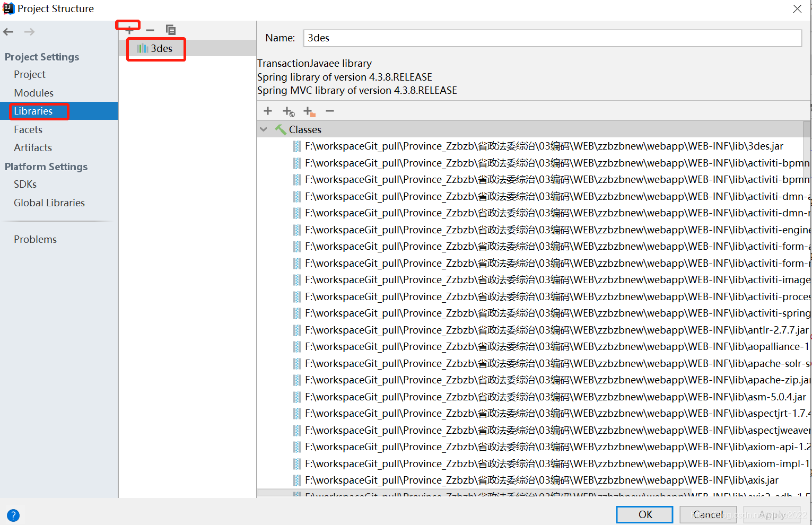This screenshot has height=525, width=812.
Task: Click the Spring MVC library version text
Action: 357,91
